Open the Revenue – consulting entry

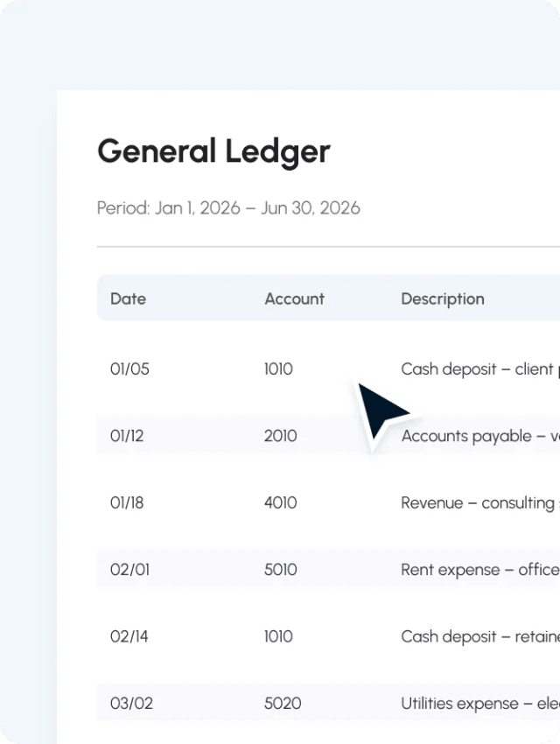coord(480,503)
